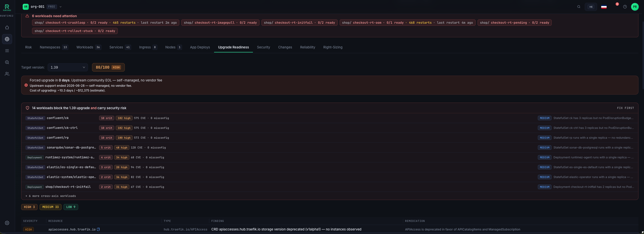Open the home icon in the sidebar
Image resolution: width=644 pixels, height=234 pixels.
tap(7, 27)
